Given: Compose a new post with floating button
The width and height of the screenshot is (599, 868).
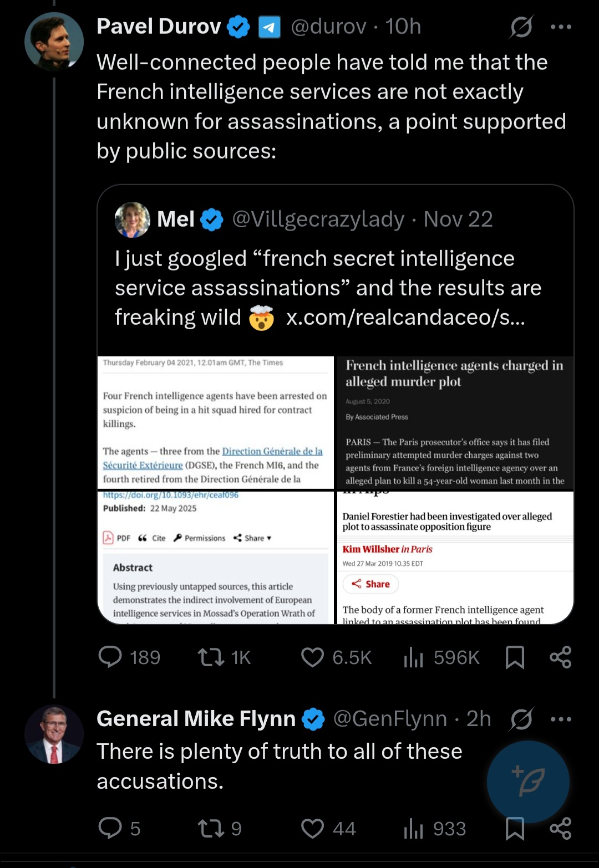Looking at the screenshot, I should [528, 782].
